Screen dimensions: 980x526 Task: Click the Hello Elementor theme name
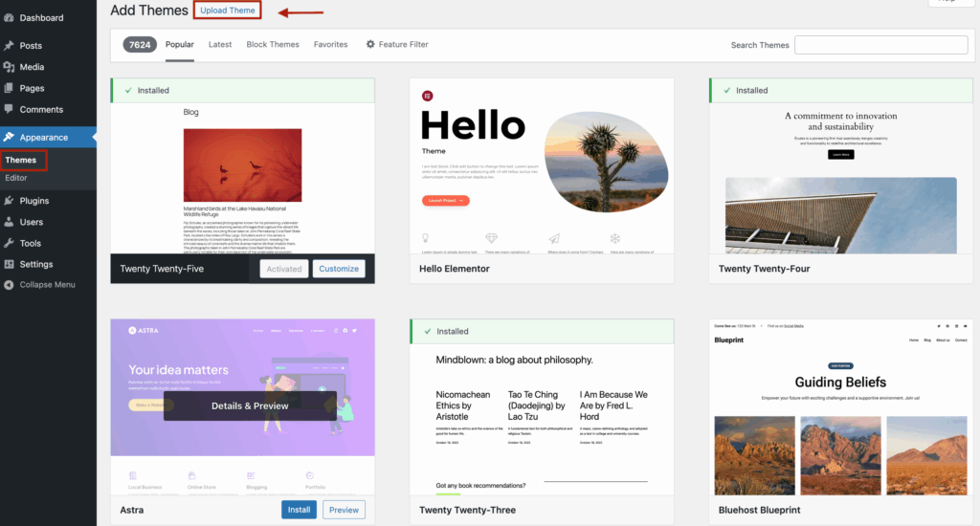coord(455,269)
